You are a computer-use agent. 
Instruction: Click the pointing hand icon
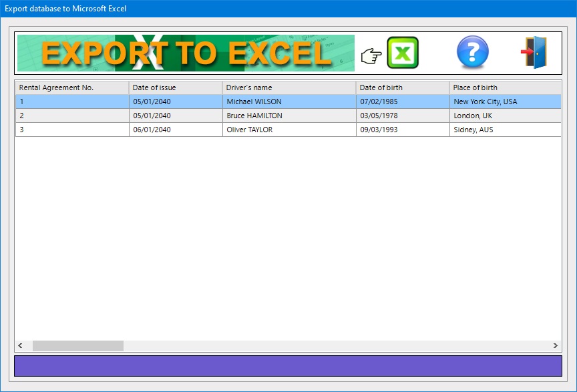pos(370,56)
